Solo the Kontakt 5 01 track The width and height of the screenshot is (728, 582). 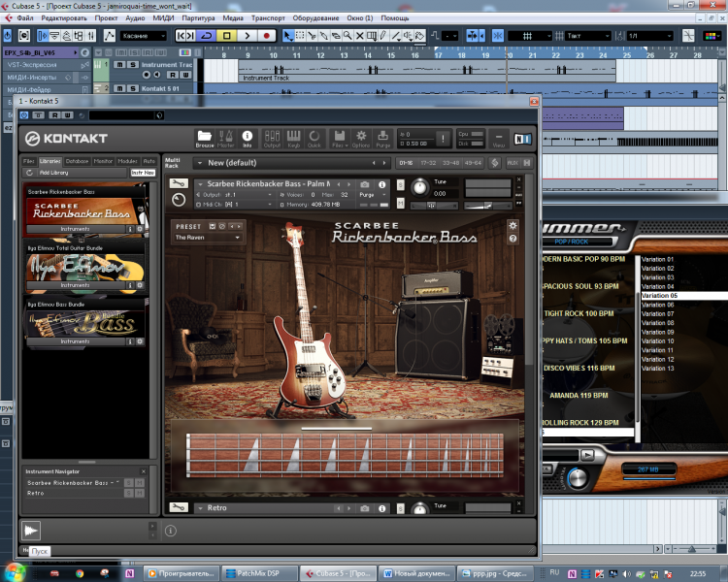click(x=133, y=88)
